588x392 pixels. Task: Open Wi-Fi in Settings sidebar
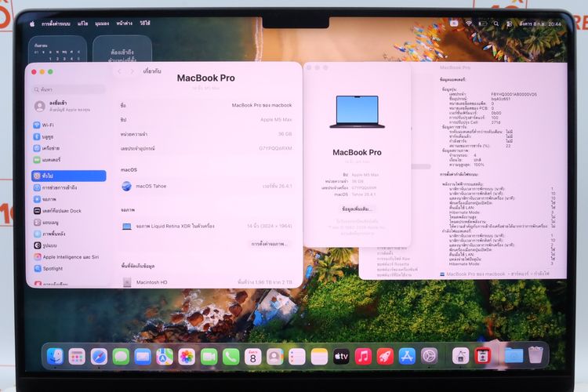coord(69,125)
